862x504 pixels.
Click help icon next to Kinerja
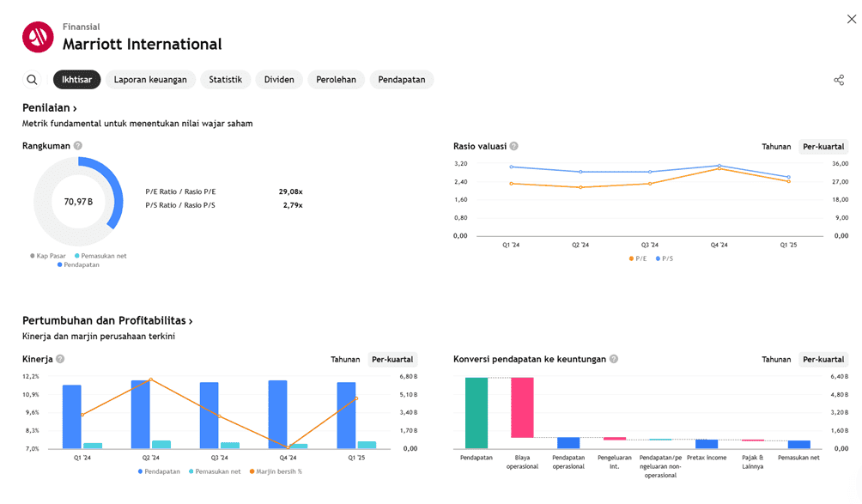tap(60, 359)
